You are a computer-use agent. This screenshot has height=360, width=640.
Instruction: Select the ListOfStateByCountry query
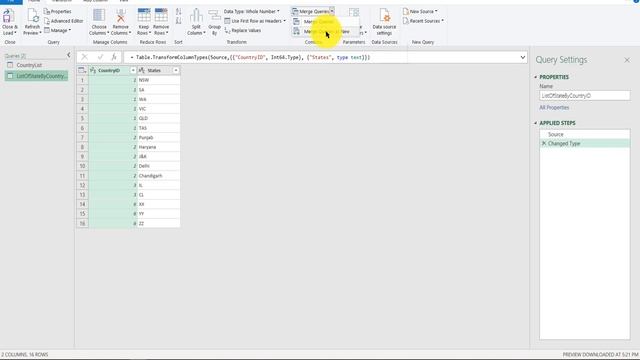(x=37, y=76)
